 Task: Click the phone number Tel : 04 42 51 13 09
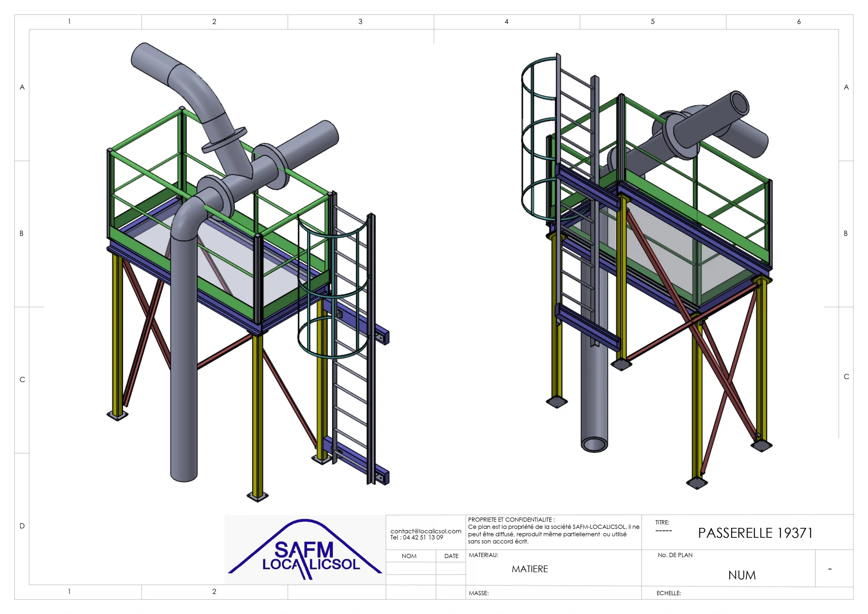click(417, 537)
